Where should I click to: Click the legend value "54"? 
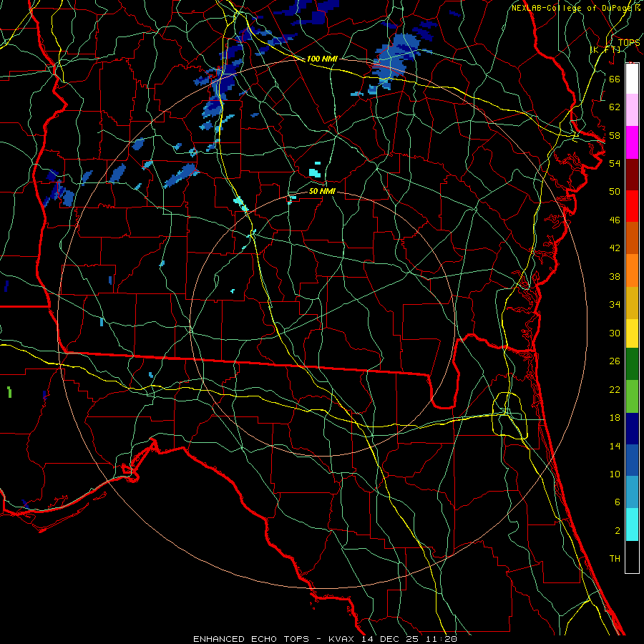click(615, 163)
